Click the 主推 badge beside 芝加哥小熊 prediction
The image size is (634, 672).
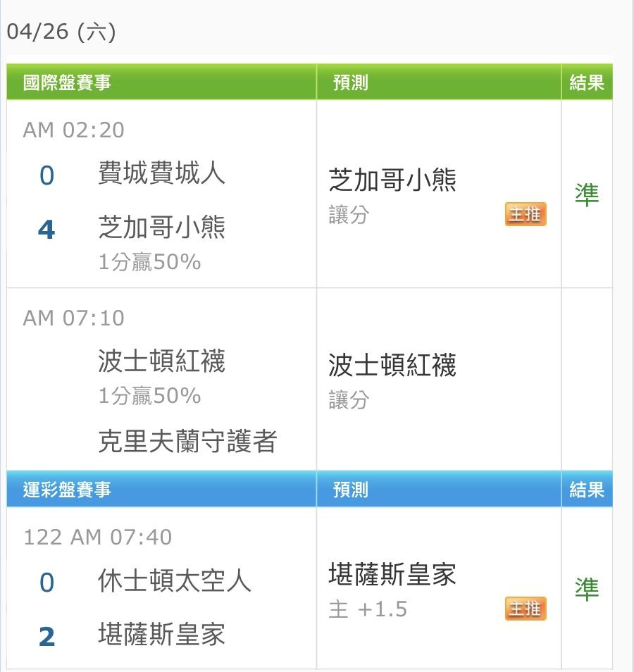[x=525, y=214]
